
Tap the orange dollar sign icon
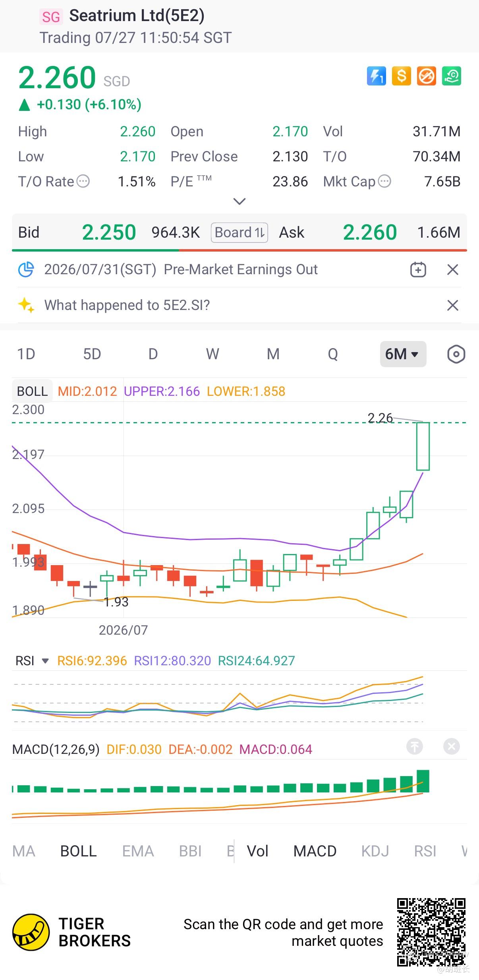pos(401,76)
